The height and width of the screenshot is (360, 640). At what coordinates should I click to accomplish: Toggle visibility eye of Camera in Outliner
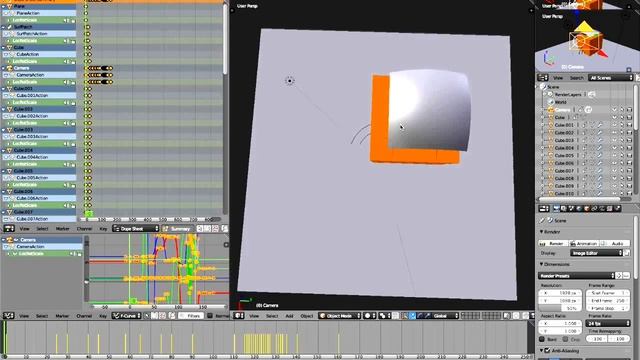coord(614,110)
